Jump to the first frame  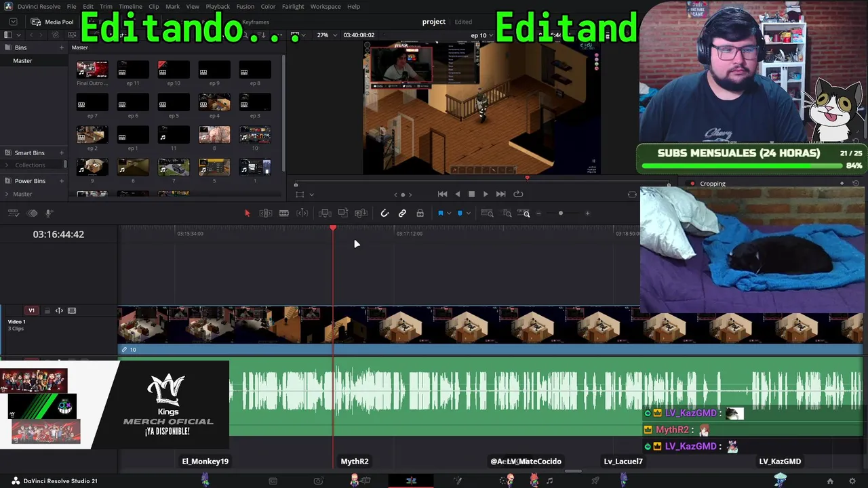[442, 194]
